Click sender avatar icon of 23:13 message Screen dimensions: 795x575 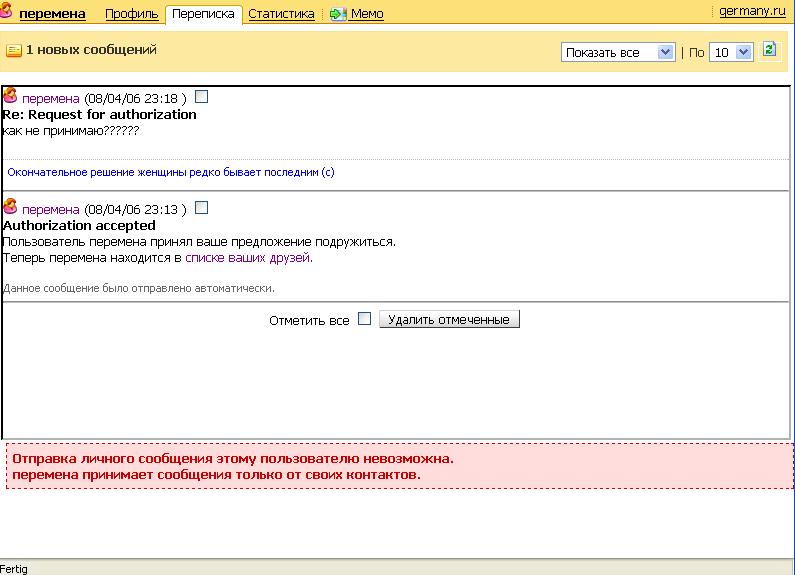pos(10,208)
